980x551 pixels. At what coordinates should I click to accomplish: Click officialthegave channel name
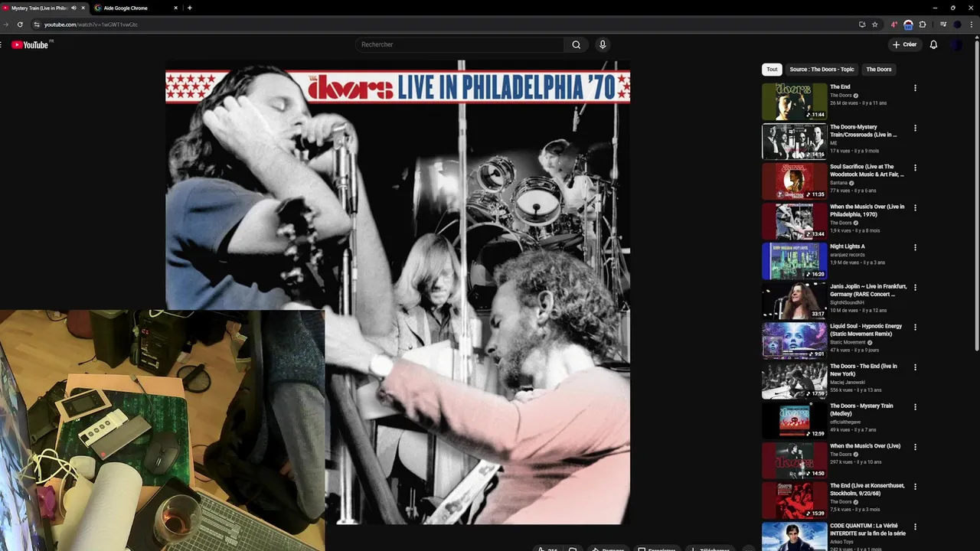point(845,422)
